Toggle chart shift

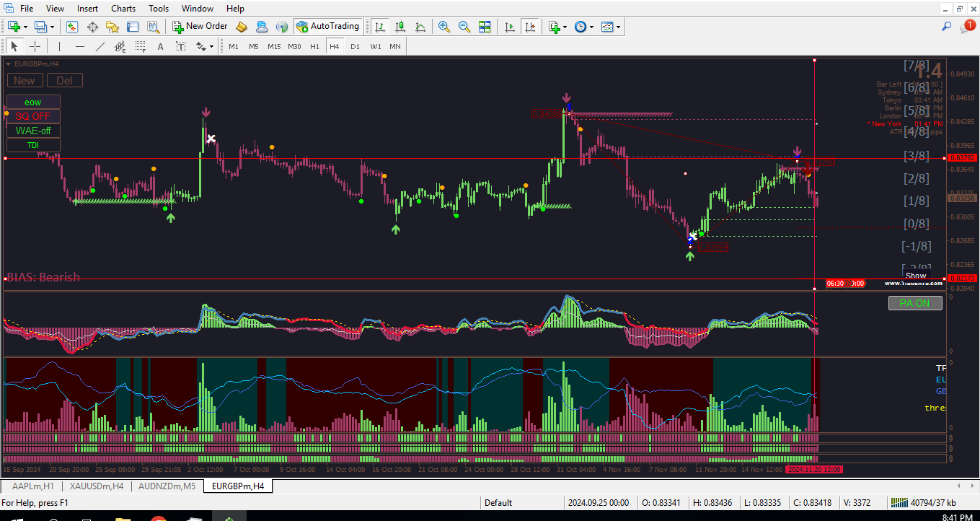pos(530,27)
